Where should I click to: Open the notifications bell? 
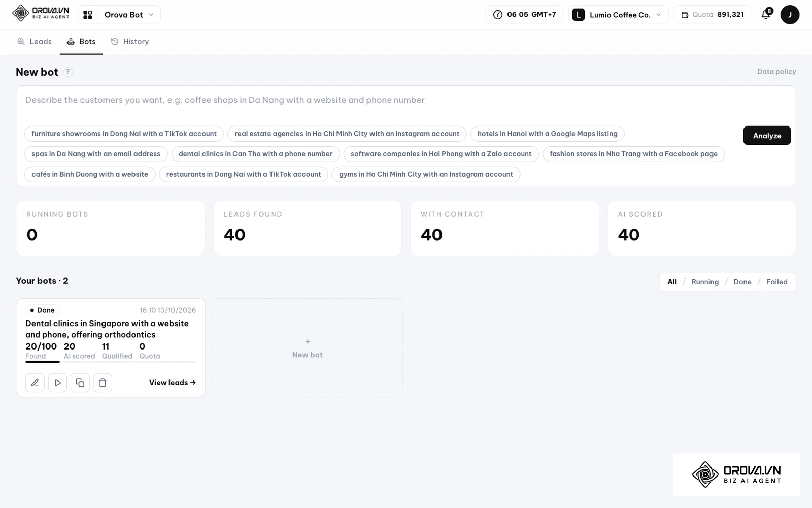(766, 14)
